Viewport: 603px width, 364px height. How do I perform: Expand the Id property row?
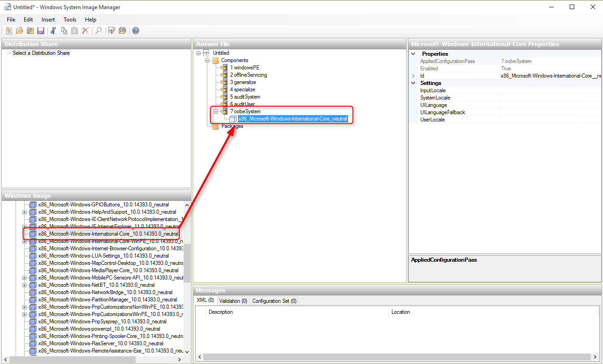[x=413, y=76]
